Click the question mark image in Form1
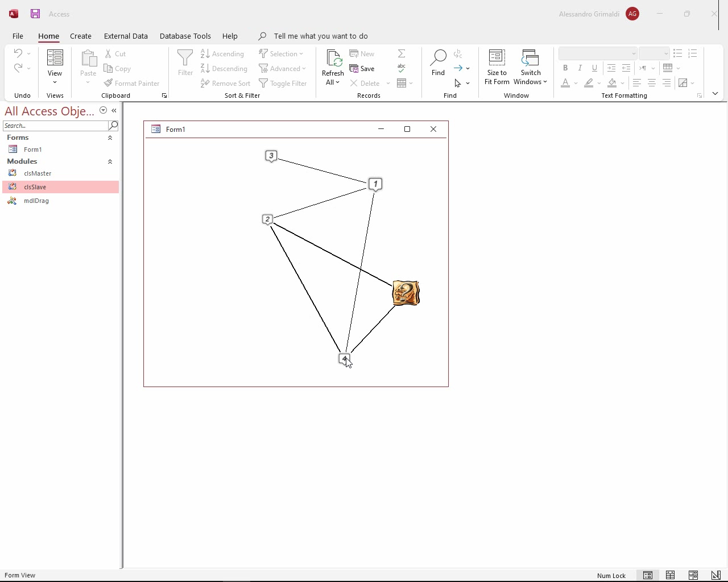 tap(406, 293)
